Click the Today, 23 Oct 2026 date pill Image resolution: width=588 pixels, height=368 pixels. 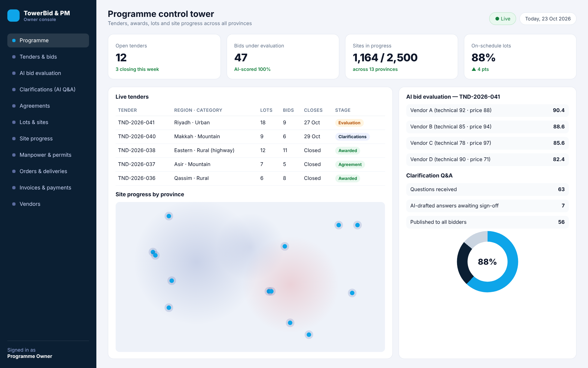(x=548, y=19)
